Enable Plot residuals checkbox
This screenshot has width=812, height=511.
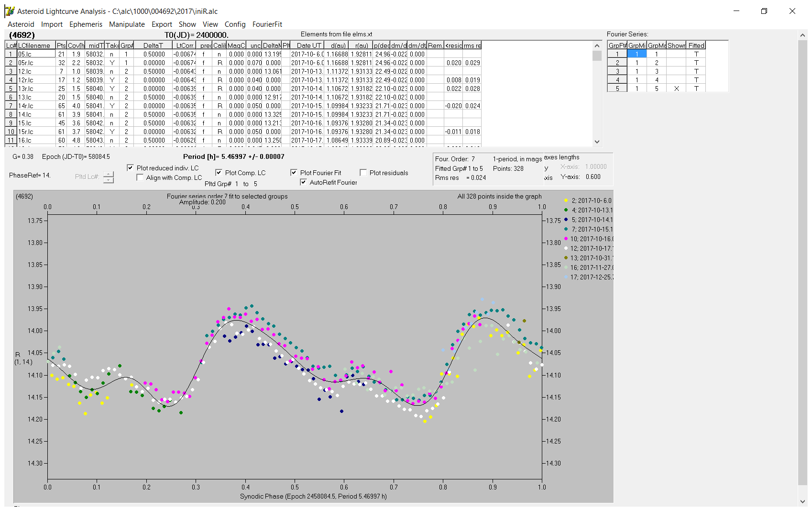point(363,173)
